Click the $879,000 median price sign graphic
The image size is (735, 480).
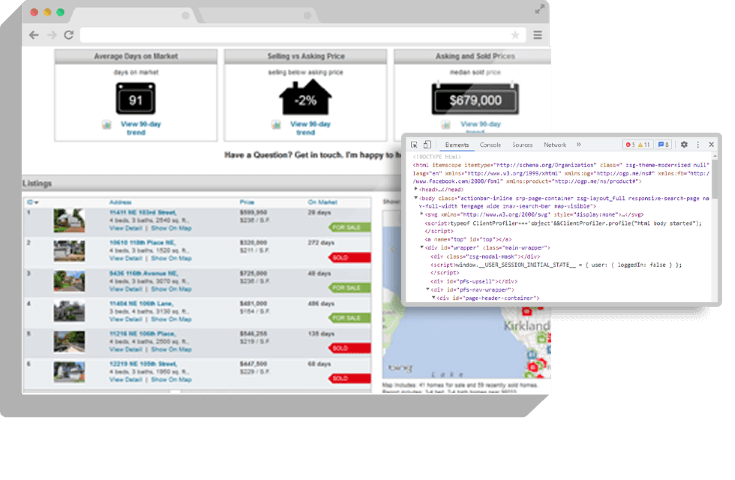coord(475,98)
